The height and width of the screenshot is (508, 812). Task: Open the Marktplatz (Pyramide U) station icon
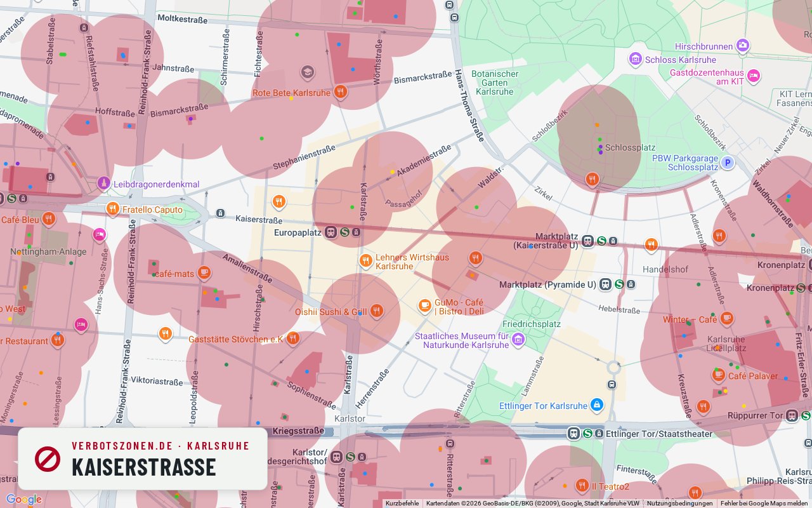(x=606, y=284)
